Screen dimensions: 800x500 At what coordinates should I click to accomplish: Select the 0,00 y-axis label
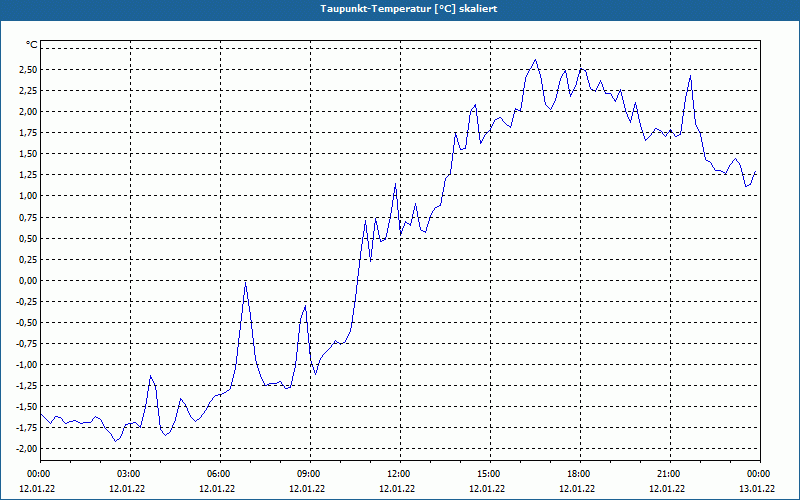click(28, 281)
